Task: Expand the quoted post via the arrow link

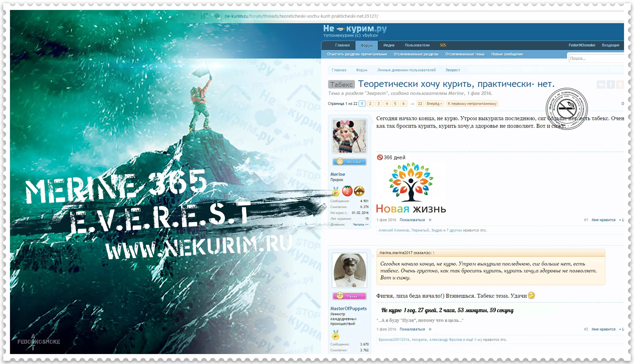Action: coord(434,253)
